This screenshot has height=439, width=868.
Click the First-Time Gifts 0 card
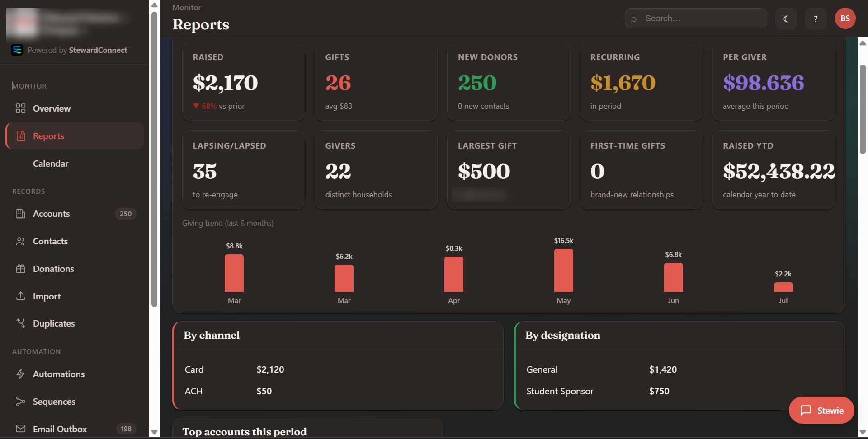tap(641, 170)
